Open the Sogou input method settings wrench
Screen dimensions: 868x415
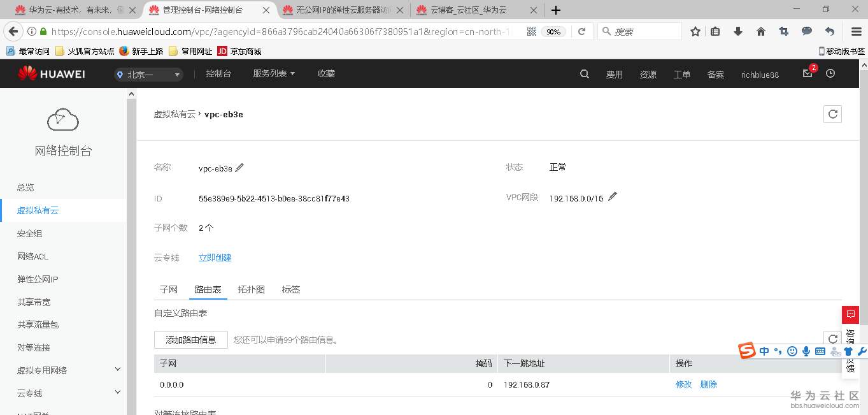click(x=862, y=351)
